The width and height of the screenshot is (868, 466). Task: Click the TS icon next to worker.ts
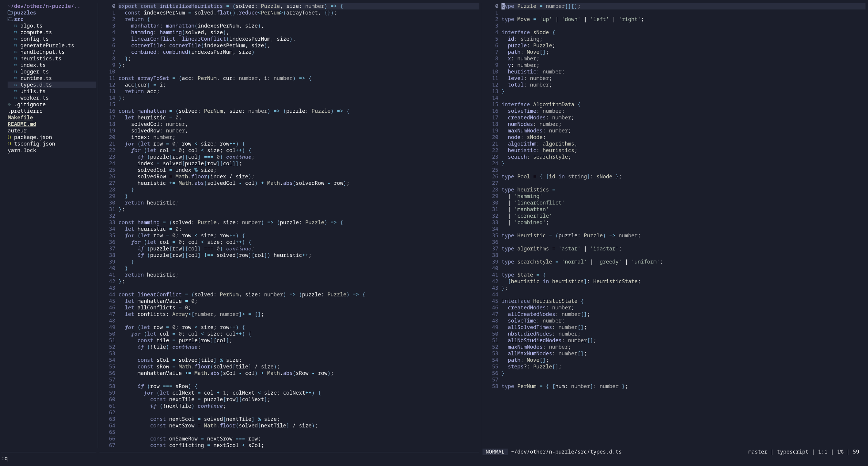tap(16, 98)
